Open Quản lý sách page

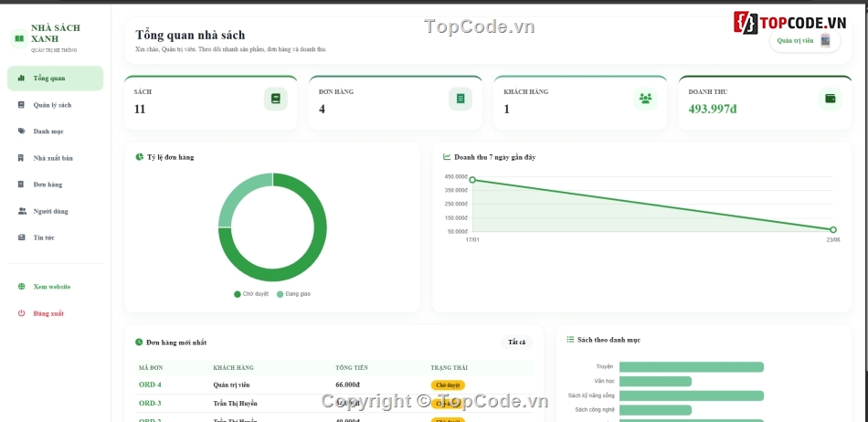click(x=56, y=104)
